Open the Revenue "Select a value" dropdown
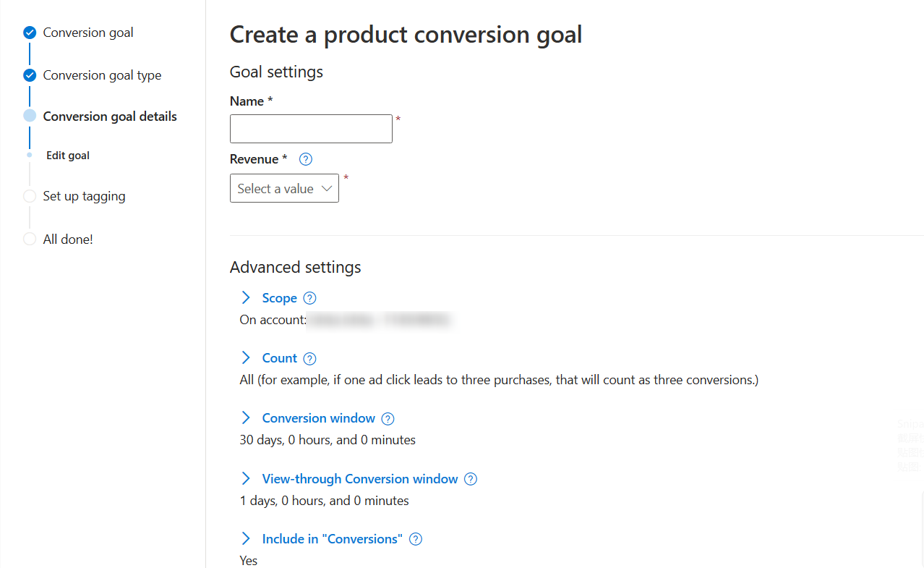Viewport: 924px width, 568px height. (x=284, y=188)
